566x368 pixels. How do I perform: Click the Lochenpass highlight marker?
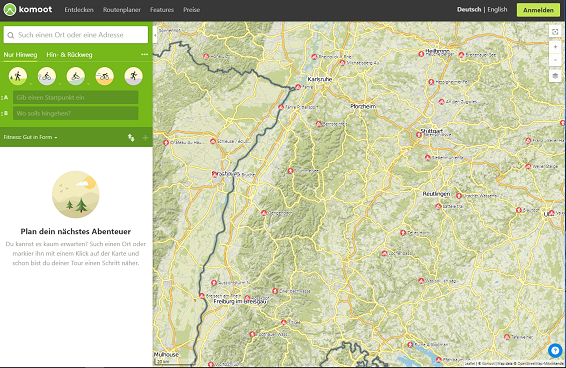[x=384, y=253]
